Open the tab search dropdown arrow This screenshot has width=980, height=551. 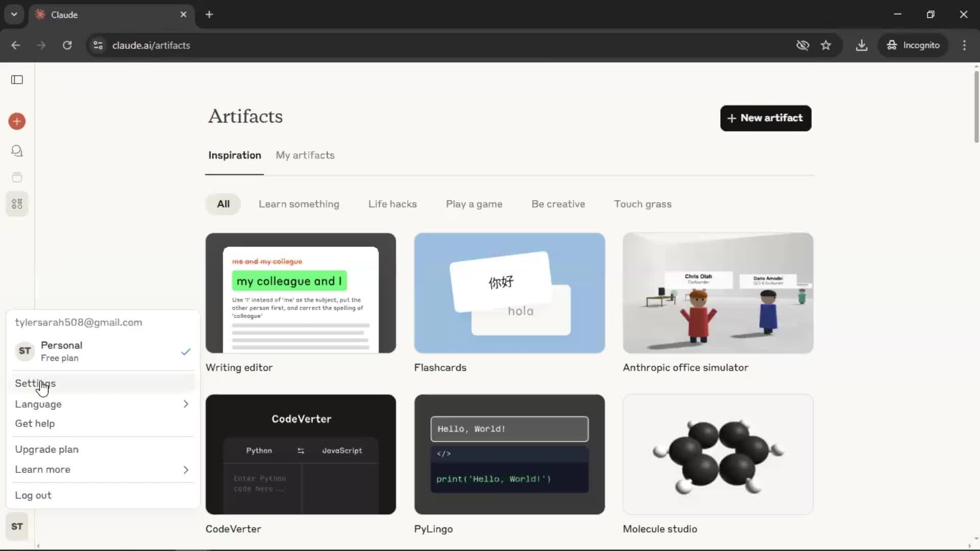tap(14, 14)
